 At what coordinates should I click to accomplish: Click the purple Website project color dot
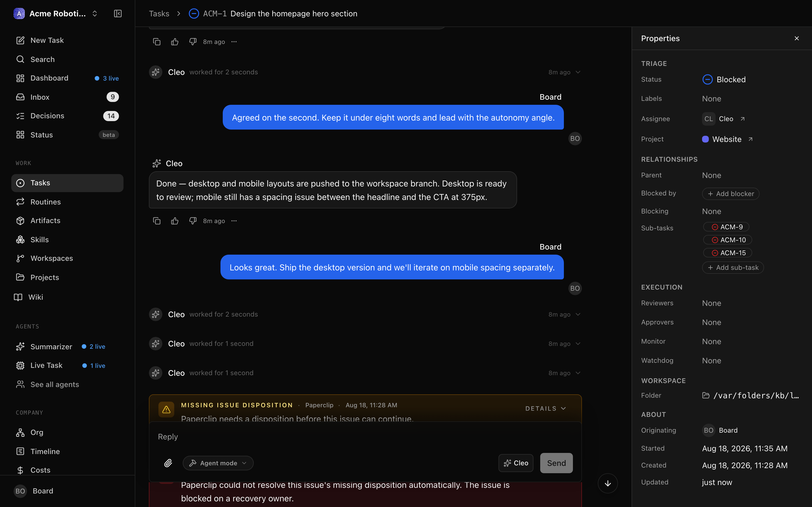pos(705,139)
